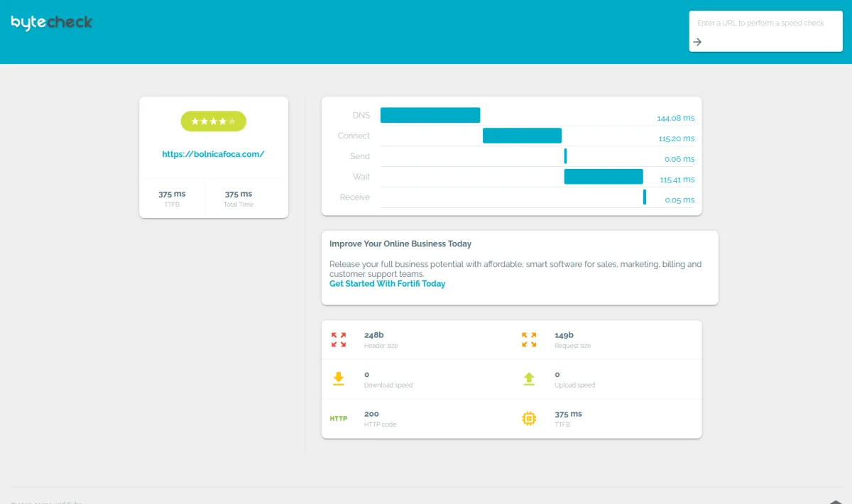Click the Receive row label
Viewport: 852px width, 504px height.
(x=355, y=197)
